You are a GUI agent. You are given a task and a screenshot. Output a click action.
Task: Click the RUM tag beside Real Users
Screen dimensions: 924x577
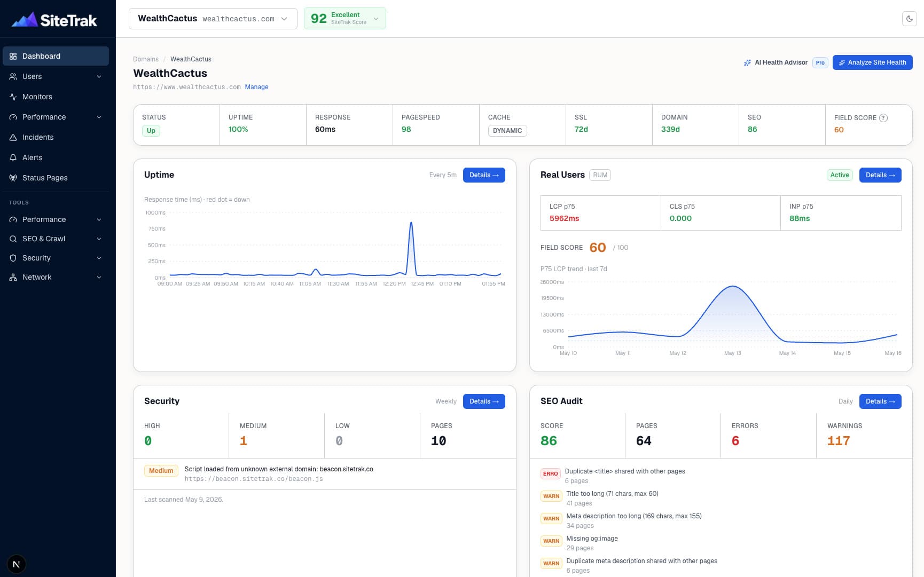pyautogui.click(x=600, y=175)
